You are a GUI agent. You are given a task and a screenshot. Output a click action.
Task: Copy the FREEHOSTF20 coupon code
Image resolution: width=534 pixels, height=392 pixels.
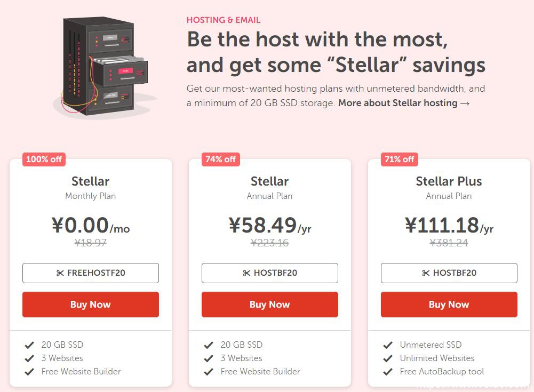pos(91,273)
